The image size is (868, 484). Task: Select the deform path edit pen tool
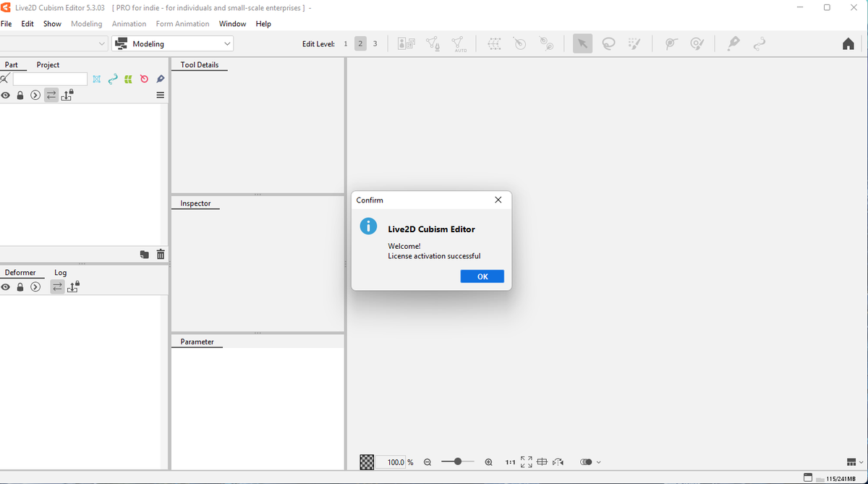733,44
